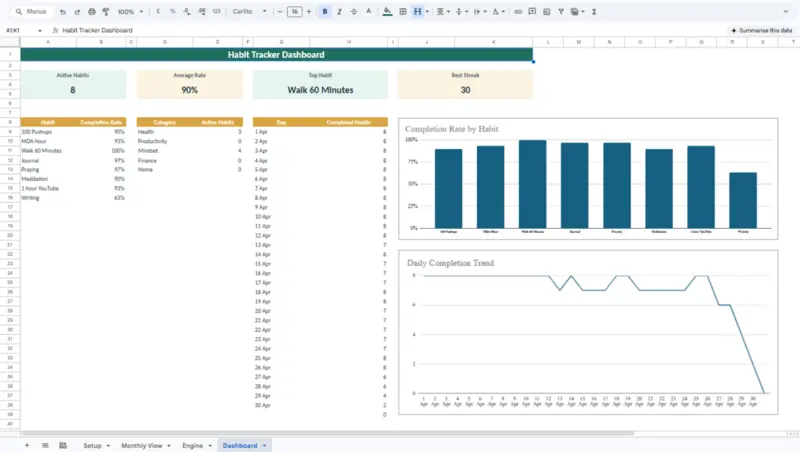Screen dimensions: 800x452
Task: Select the Daily Completion Trend chart
Action: point(588,332)
